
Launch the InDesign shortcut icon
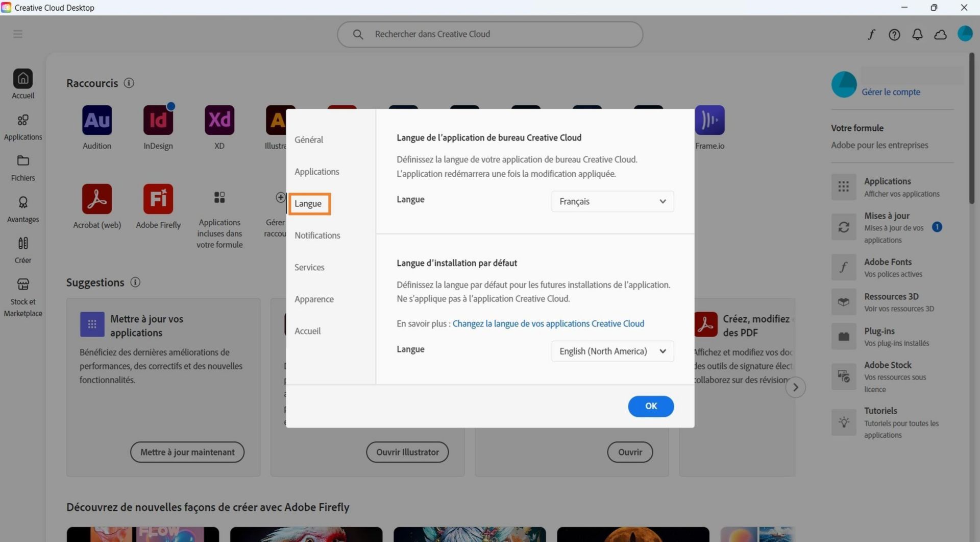pos(158,120)
